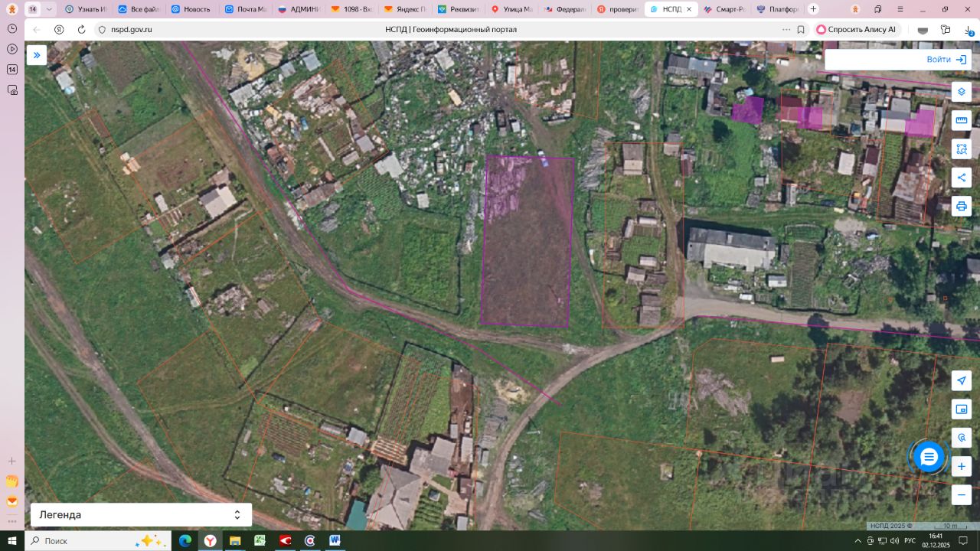Select the ruler measurement tool

(x=962, y=120)
